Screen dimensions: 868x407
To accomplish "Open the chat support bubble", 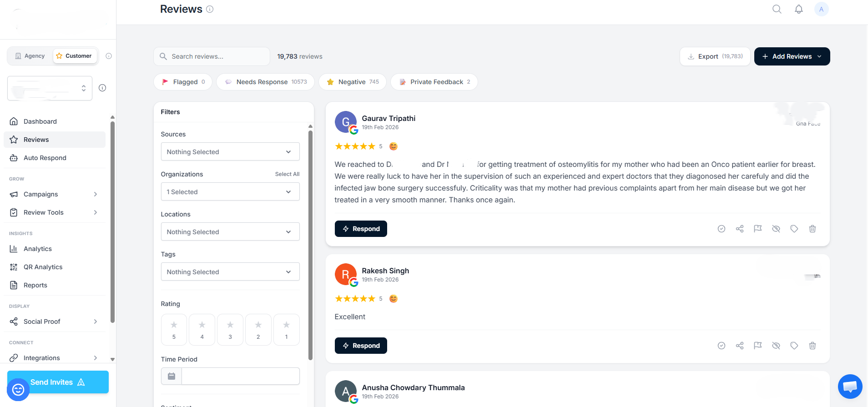I will click(850, 387).
